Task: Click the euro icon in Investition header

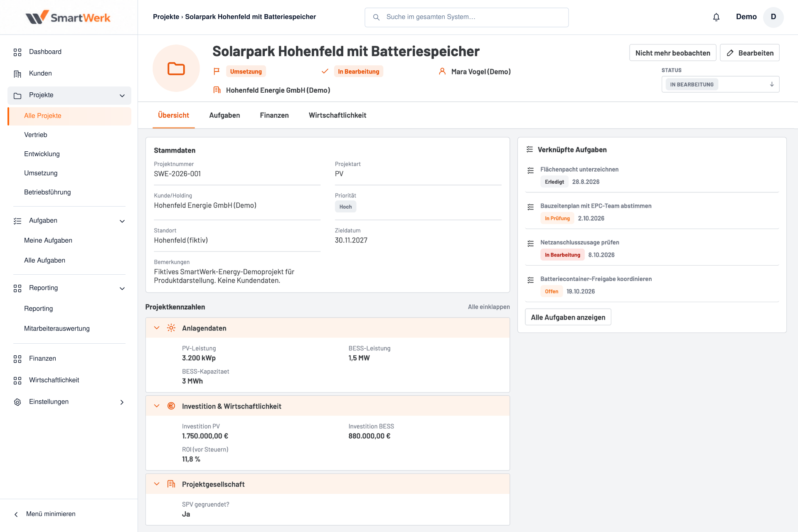Action: coord(171,406)
